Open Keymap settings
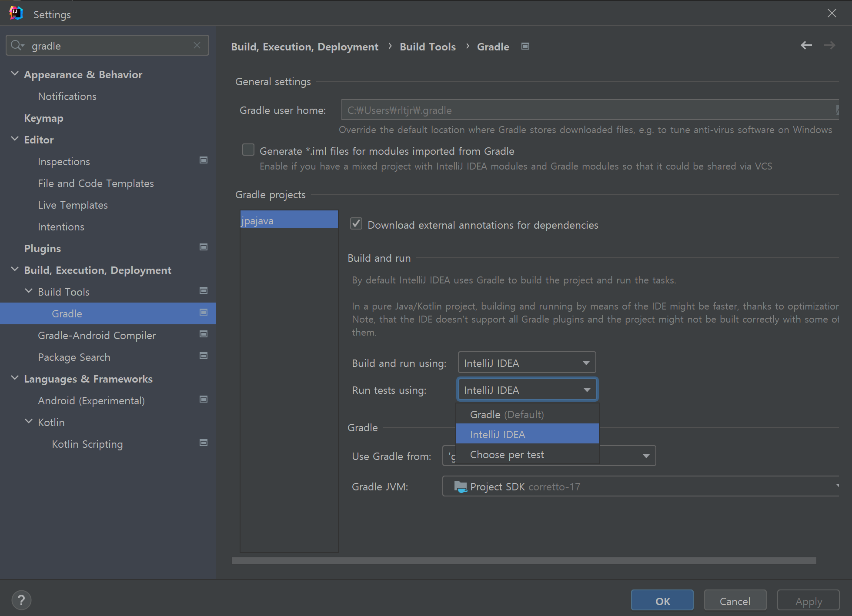The height and width of the screenshot is (616, 852). tap(43, 118)
